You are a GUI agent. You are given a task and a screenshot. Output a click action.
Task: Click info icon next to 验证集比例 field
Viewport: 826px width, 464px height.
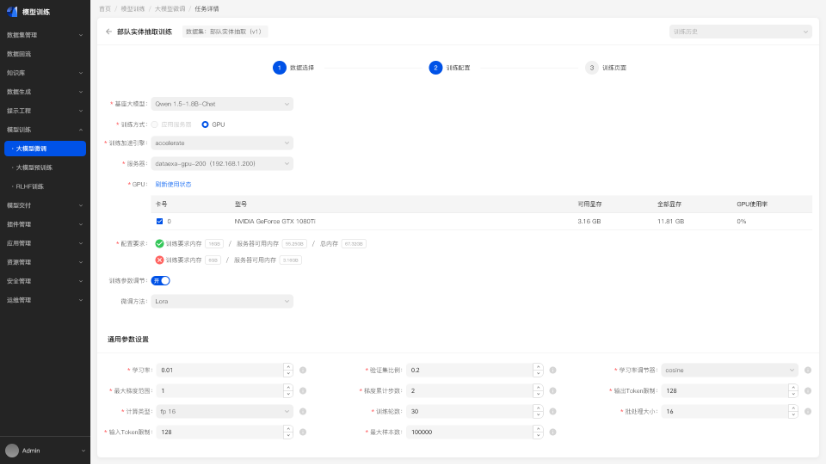553,369
